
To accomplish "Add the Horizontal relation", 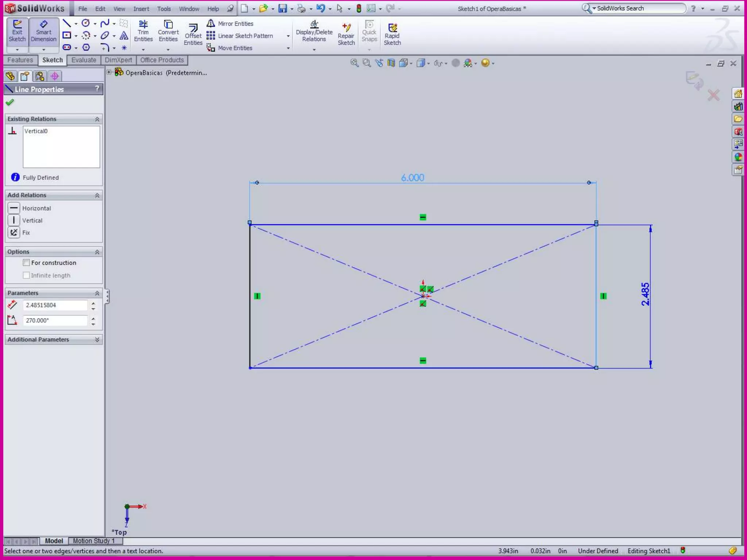I will click(x=14, y=208).
